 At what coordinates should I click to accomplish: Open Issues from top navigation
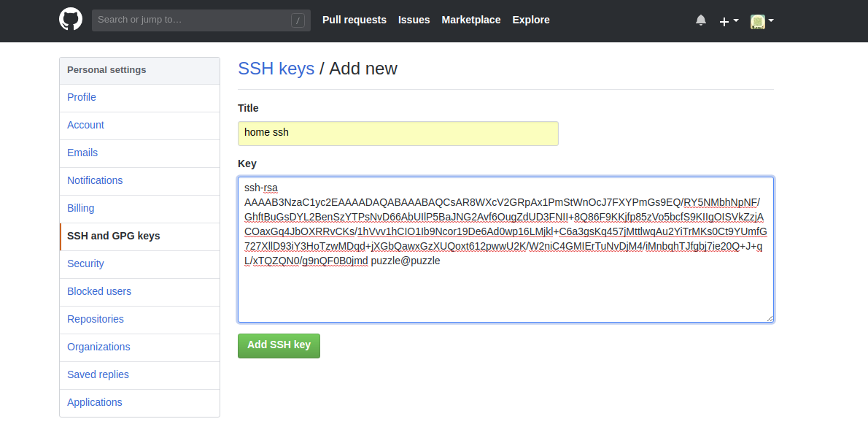pyautogui.click(x=414, y=20)
